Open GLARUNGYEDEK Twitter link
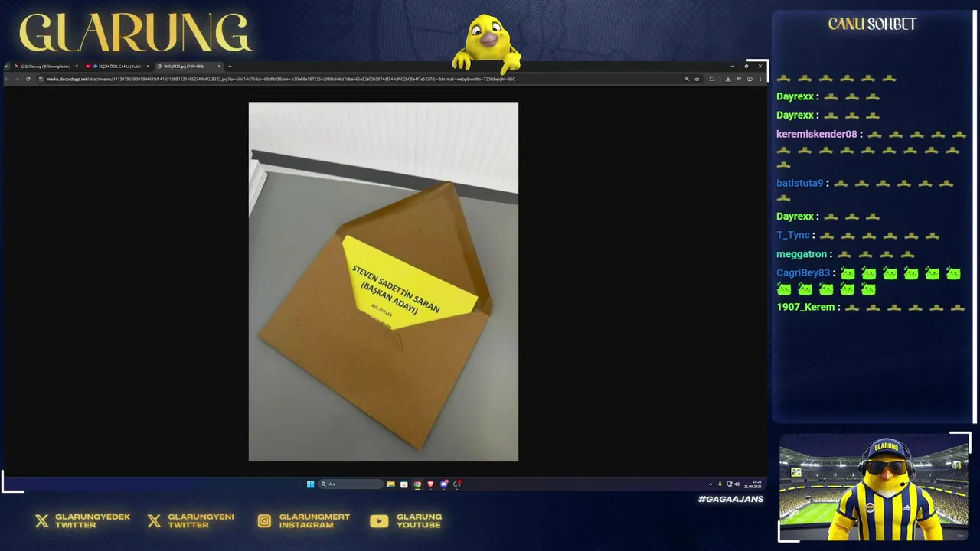The height and width of the screenshot is (551, 980). 83,521
